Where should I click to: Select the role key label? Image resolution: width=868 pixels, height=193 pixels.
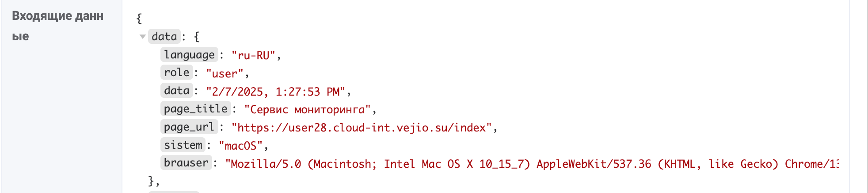(x=176, y=73)
